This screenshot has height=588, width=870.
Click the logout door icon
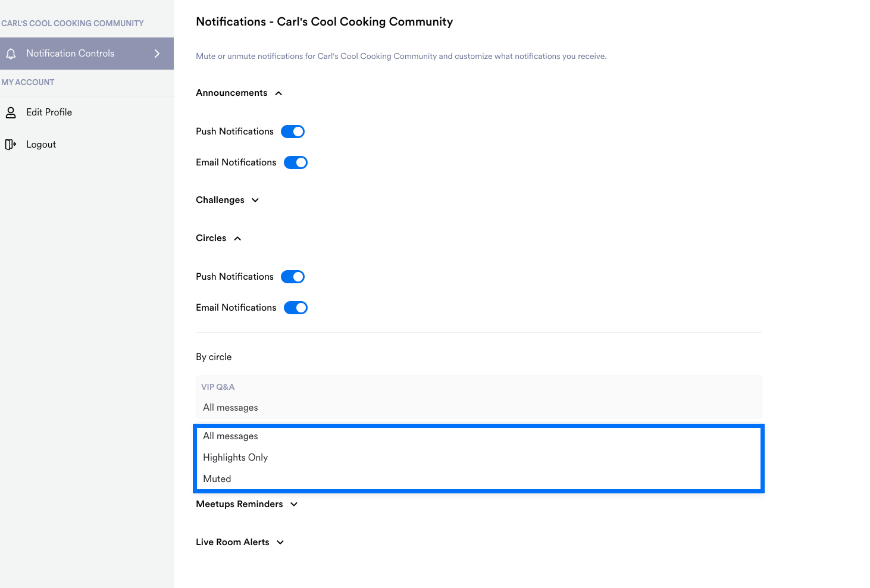(11, 145)
